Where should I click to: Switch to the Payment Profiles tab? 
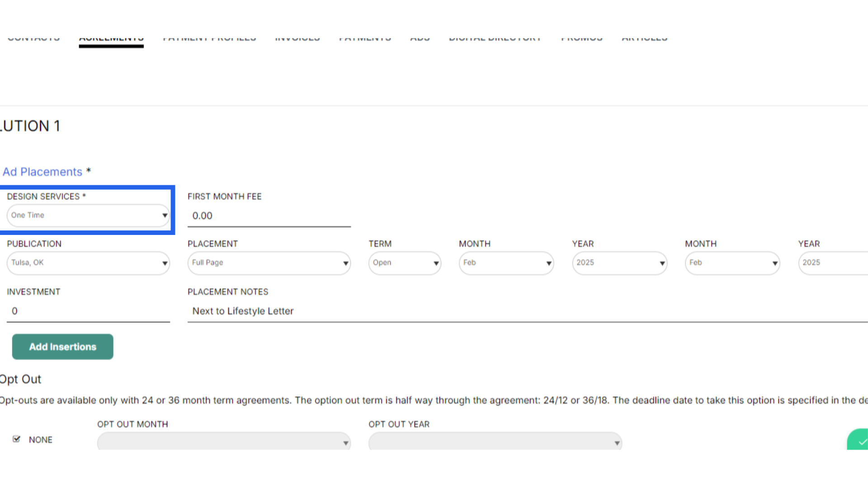tap(209, 40)
